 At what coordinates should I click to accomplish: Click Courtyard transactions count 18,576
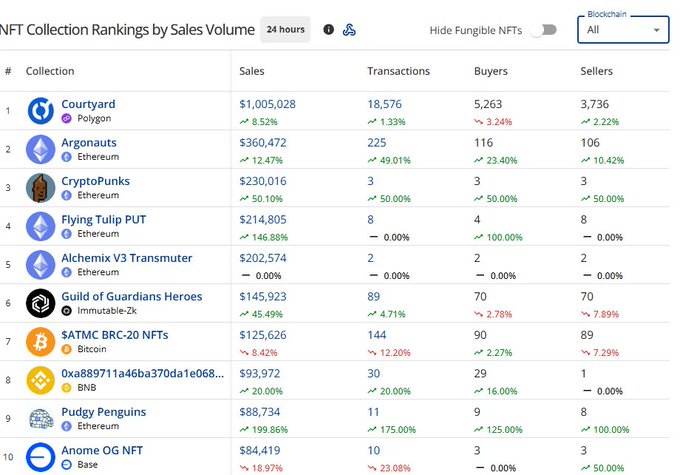[384, 104]
